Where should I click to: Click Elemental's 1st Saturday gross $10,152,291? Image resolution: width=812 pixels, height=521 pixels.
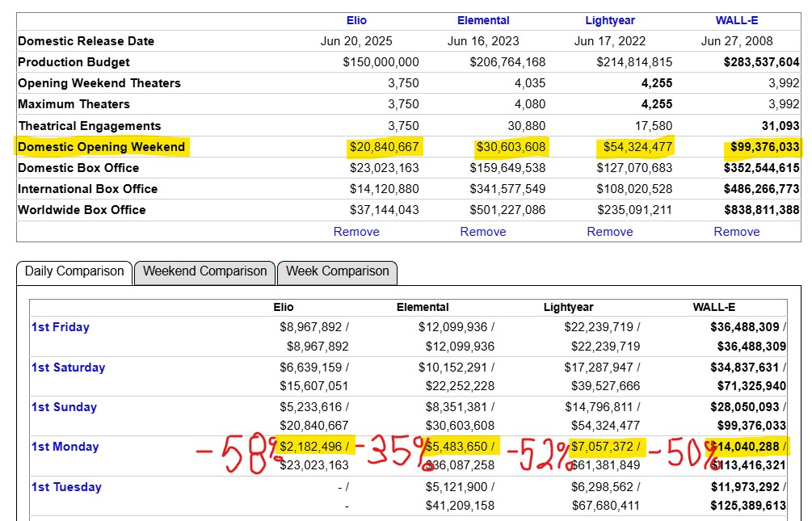click(x=452, y=368)
